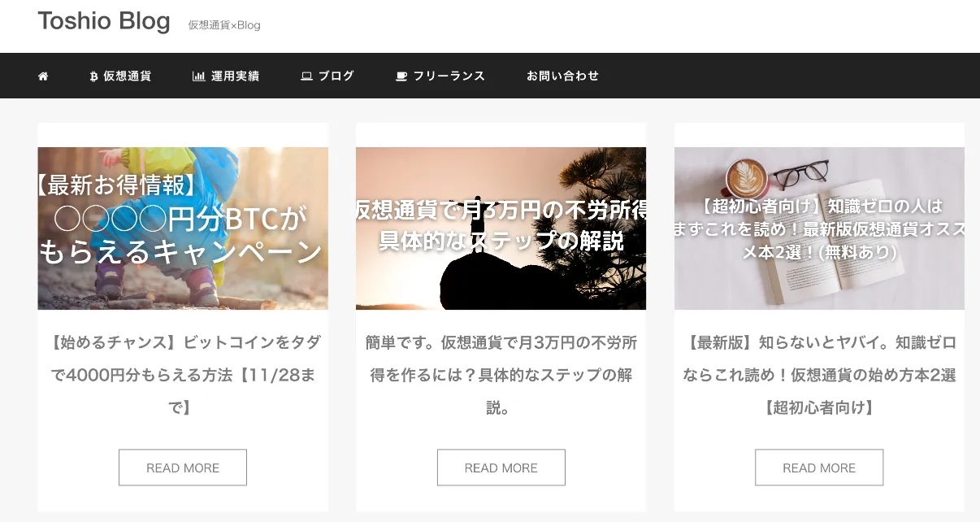Click READ MORE under the 不労所得 post

[x=501, y=468]
